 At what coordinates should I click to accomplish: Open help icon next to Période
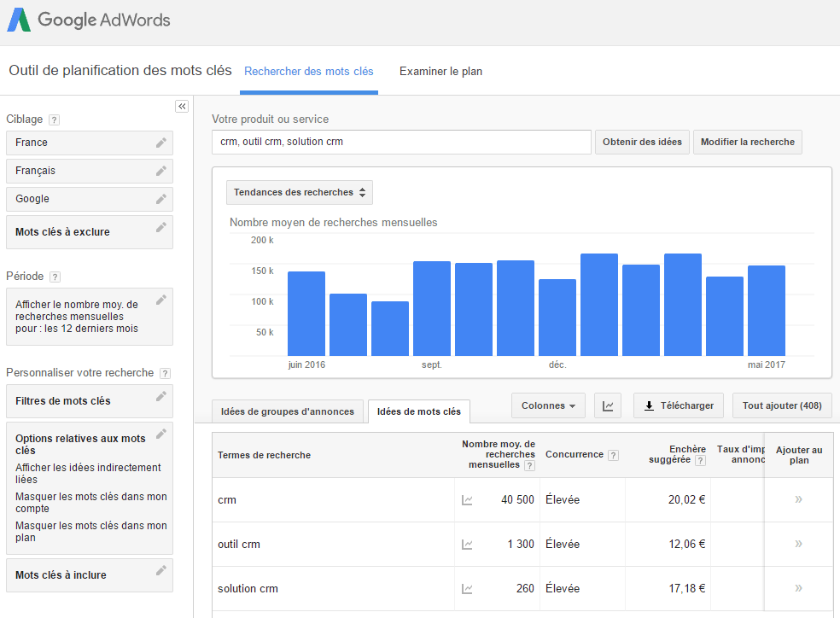point(55,277)
